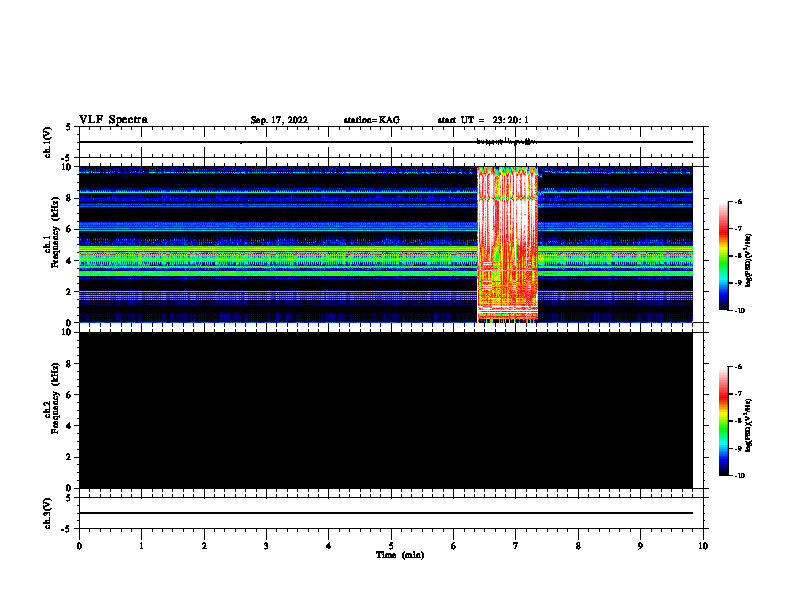The width and height of the screenshot is (792, 612).
Task: Click the red section of the upper color bar
Action: pos(723,232)
